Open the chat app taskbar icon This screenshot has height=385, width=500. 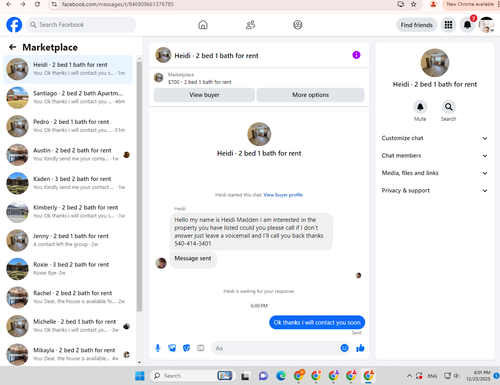[x=263, y=376]
